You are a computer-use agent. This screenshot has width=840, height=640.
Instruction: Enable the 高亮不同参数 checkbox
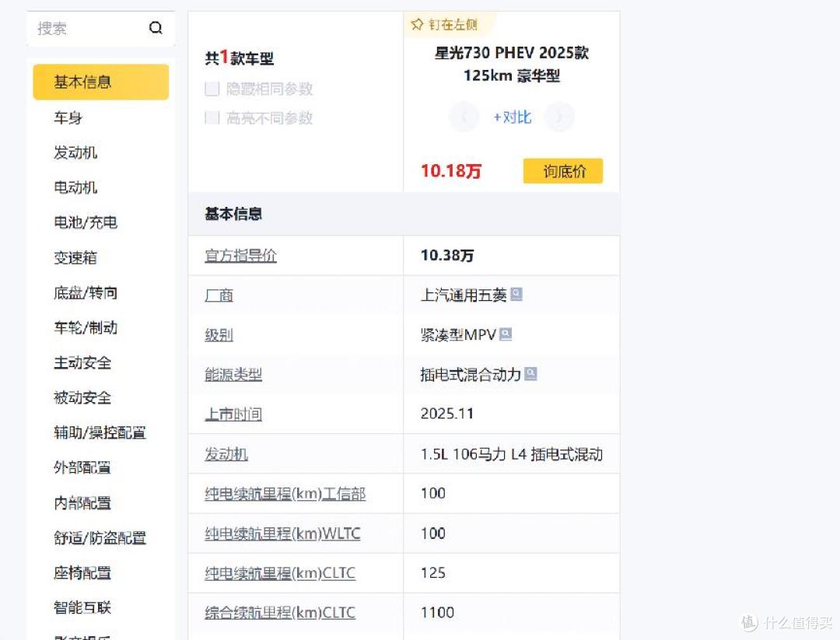(212, 118)
